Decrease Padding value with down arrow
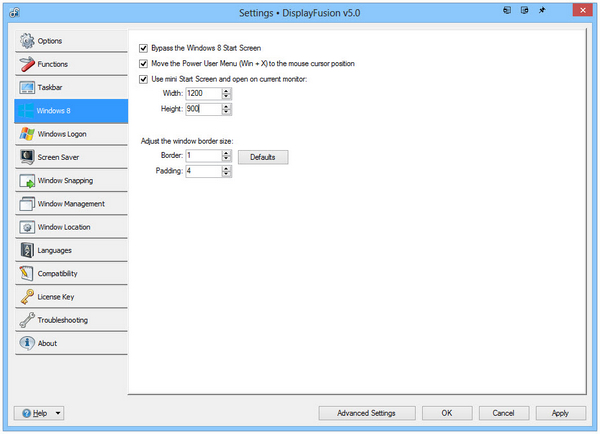The image size is (600, 434). 226,174
